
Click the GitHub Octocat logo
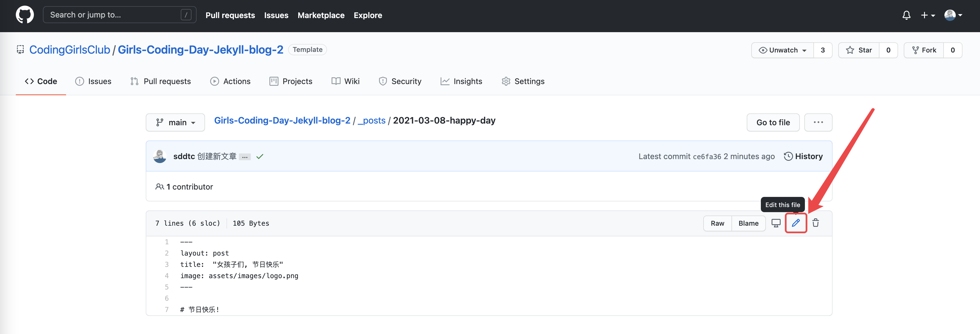point(25,15)
